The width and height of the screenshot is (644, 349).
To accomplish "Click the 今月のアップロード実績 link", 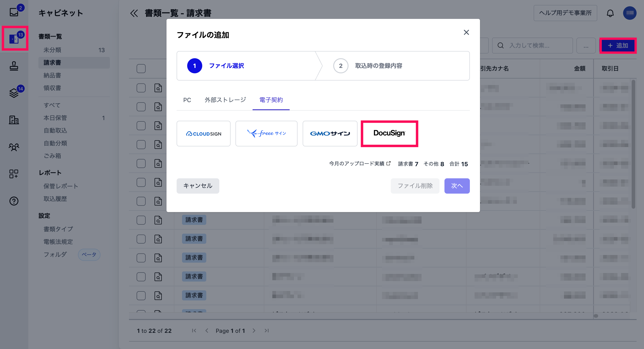I will pos(360,164).
